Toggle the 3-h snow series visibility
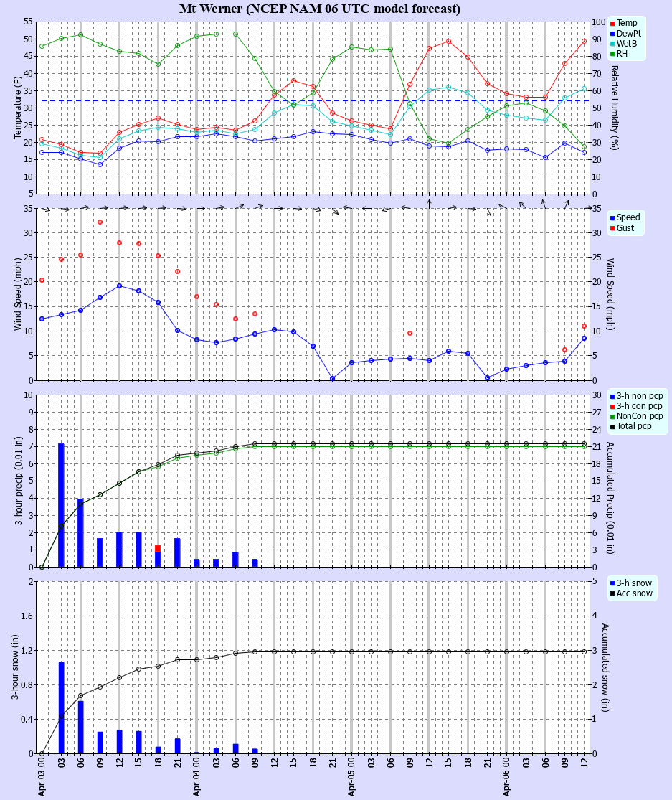Screen dimensions: 672x800 click(614, 585)
